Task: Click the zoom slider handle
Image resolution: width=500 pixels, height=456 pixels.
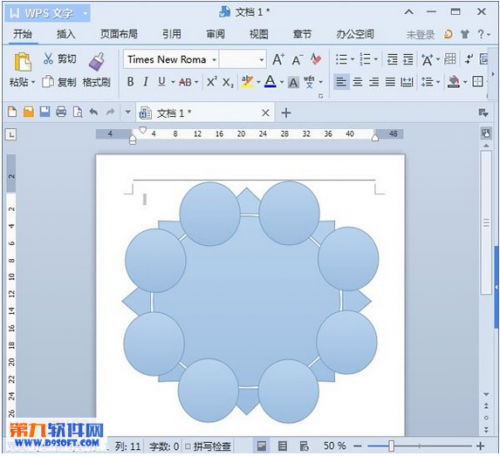Action: [x=391, y=446]
